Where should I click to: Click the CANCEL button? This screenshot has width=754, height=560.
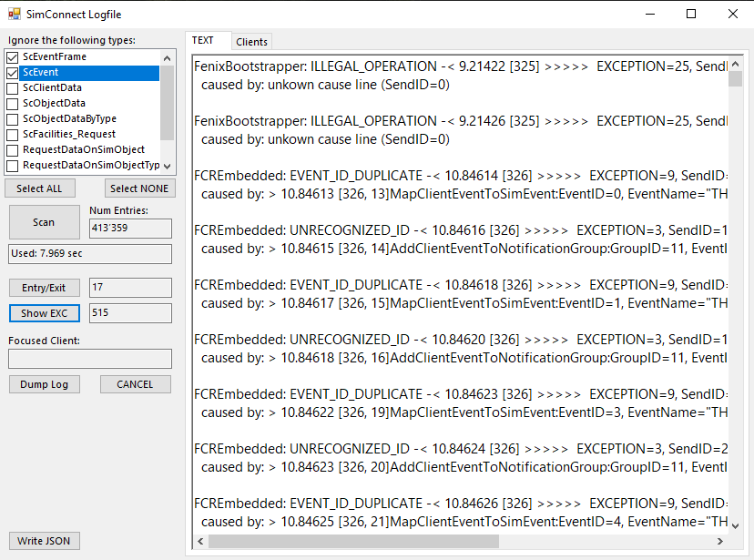point(135,383)
